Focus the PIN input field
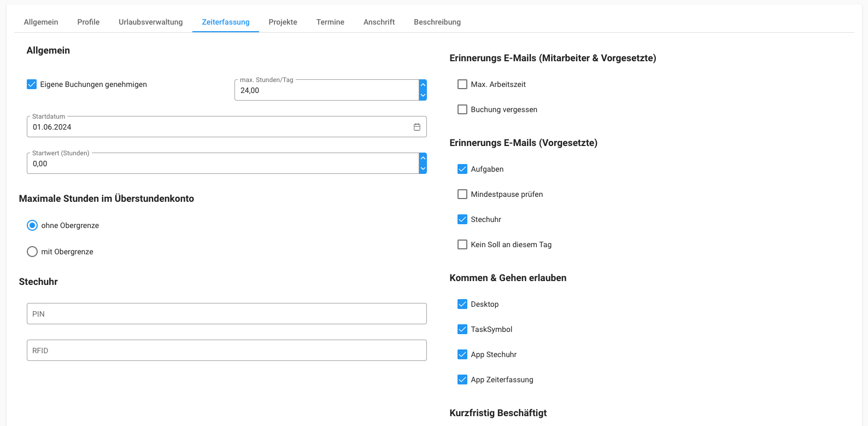The width and height of the screenshot is (868, 426). tap(227, 314)
